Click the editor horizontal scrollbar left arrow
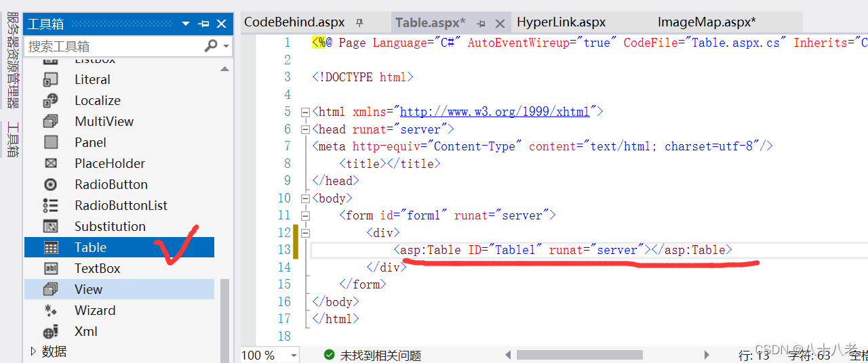Image resolution: width=868 pixels, height=363 pixels. tap(509, 354)
